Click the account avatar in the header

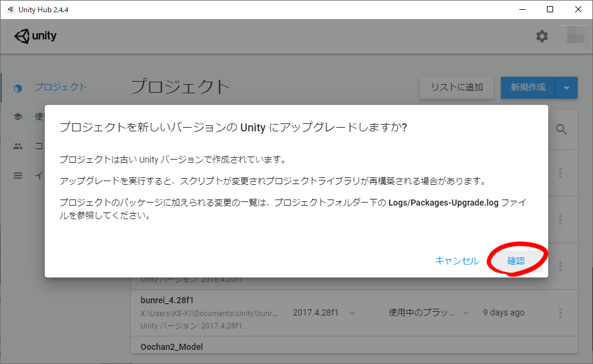[575, 36]
